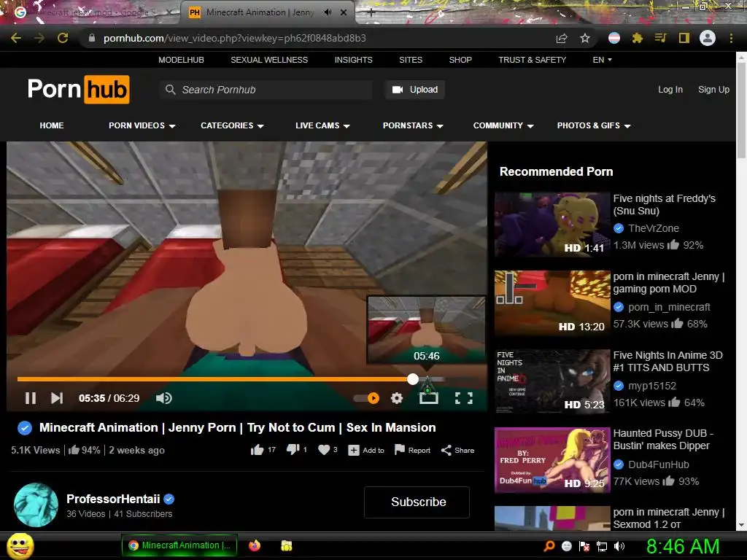Open SHOP in the top bar
The height and width of the screenshot is (560, 747).
(460, 60)
